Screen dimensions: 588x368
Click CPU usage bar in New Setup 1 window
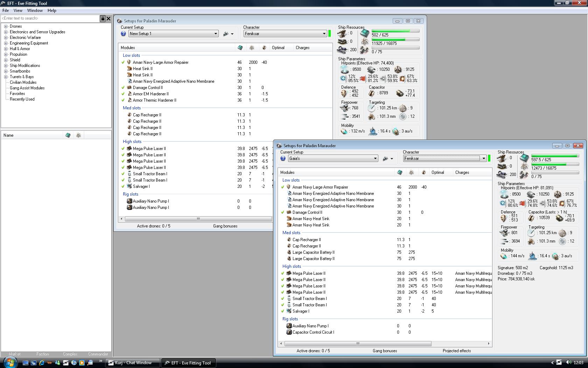[x=395, y=31]
